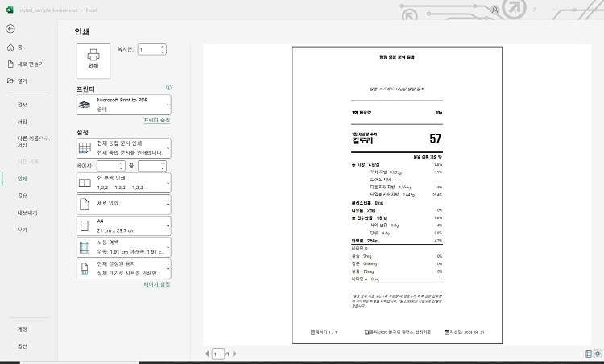Open the 한 부씩 인쇄 collation dropdown
This screenshot has width=604, height=364.
[123, 183]
